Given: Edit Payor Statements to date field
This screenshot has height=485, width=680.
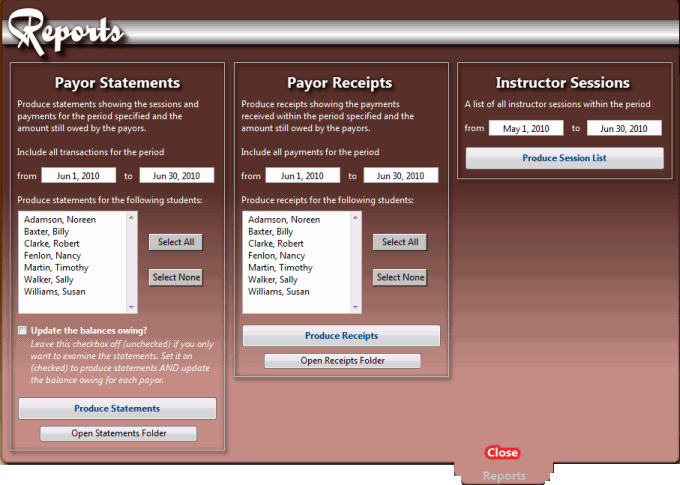Looking at the screenshot, I should (x=177, y=176).
